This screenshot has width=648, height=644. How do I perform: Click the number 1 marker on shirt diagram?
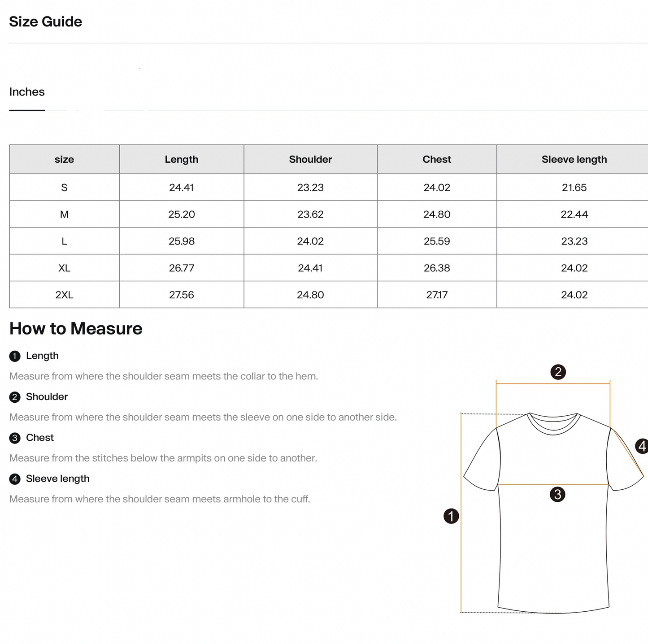click(451, 516)
